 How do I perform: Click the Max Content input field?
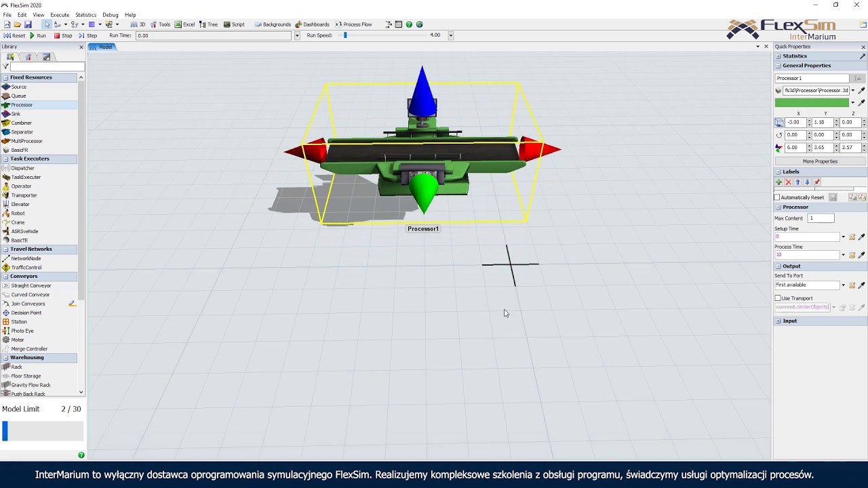tap(821, 218)
